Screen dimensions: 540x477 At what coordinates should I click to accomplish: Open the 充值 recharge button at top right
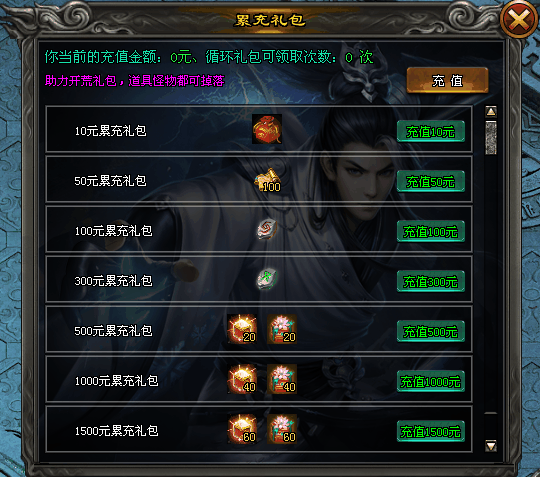tap(447, 81)
